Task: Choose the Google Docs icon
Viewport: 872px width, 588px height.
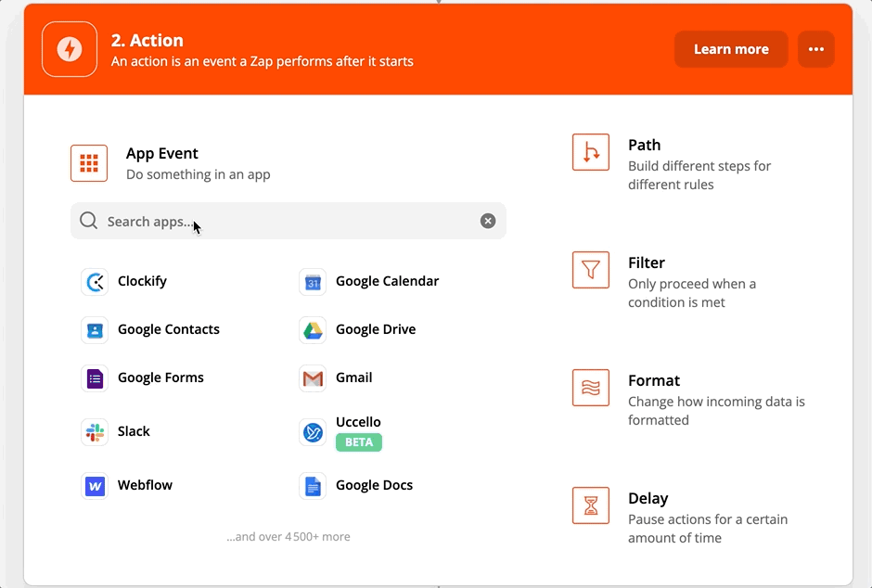Action: (x=313, y=486)
